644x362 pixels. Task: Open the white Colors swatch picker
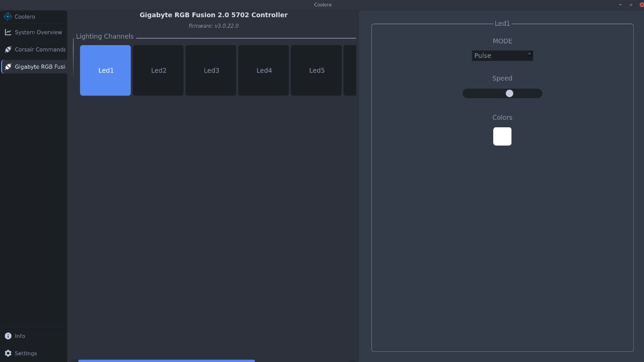[502, 136]
